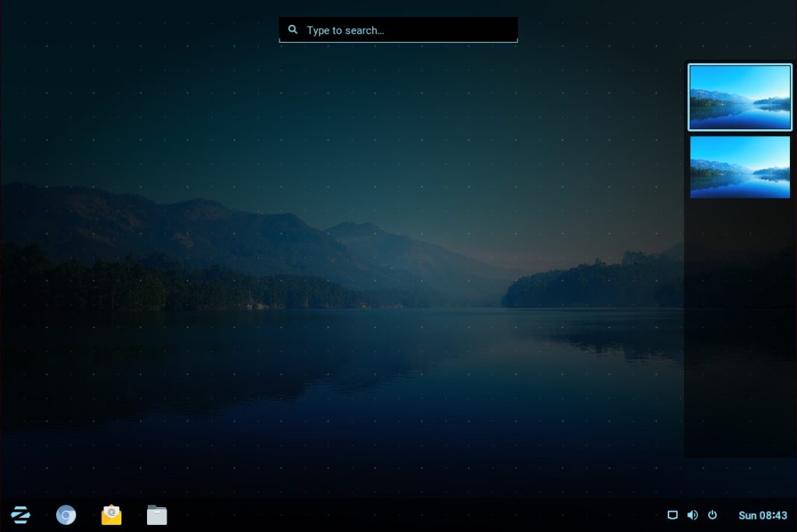Open the calendar from Sun 08:43 clock
The width and height of the screenshot is (797, 532).
click(762, 515)
